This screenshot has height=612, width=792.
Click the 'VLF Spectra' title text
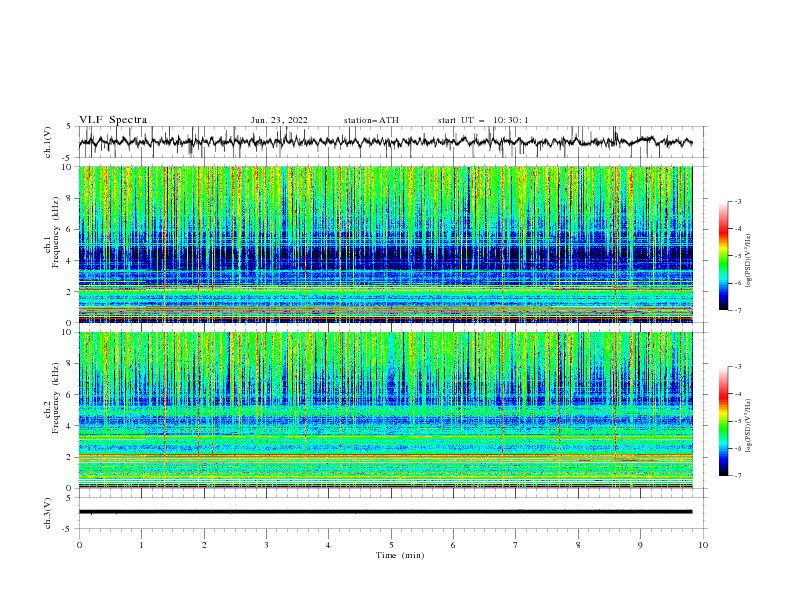click(113, 120)
